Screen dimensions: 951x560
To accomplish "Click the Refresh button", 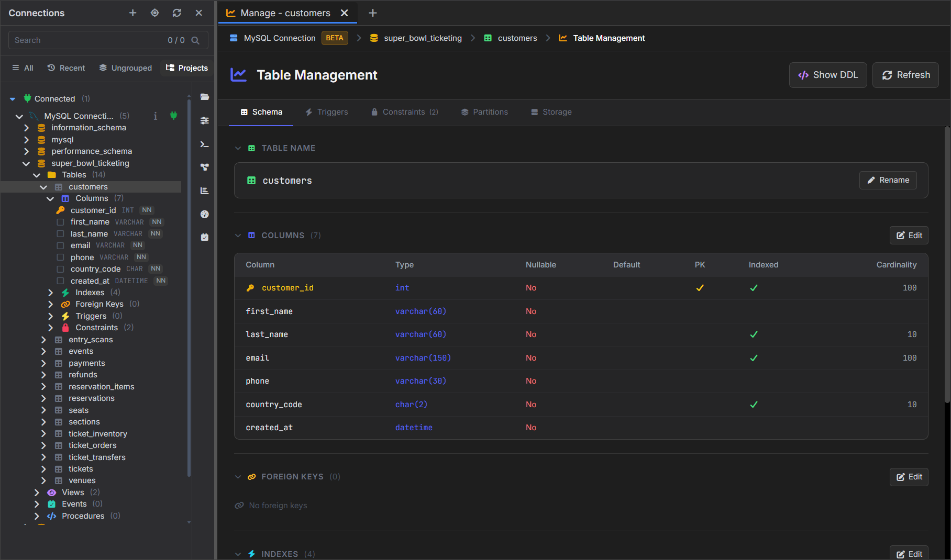I will click(x=905, y=75).
